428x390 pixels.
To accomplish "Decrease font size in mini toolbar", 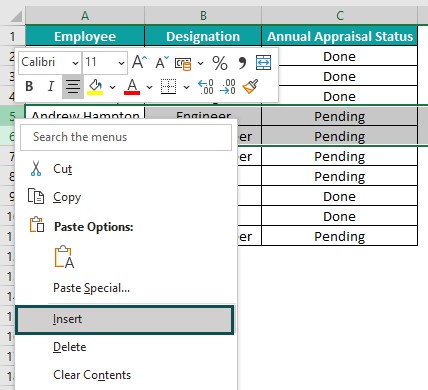I will [162, 62].
